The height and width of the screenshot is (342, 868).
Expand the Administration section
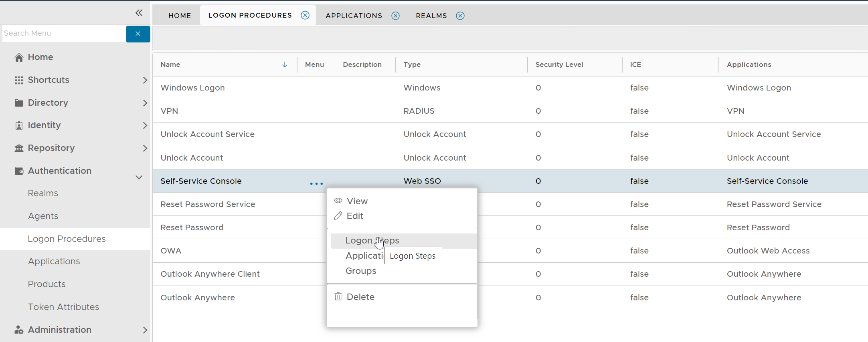[x=145, y=330]
